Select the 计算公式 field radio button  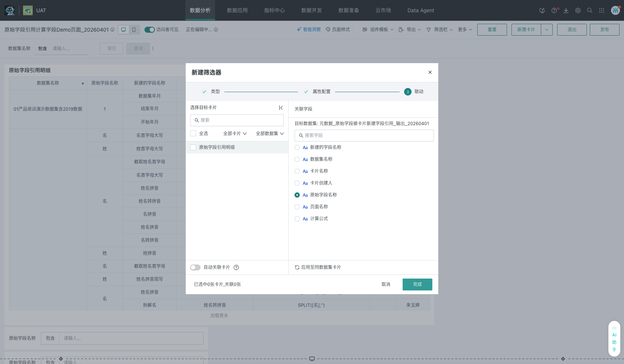point(297,219)
